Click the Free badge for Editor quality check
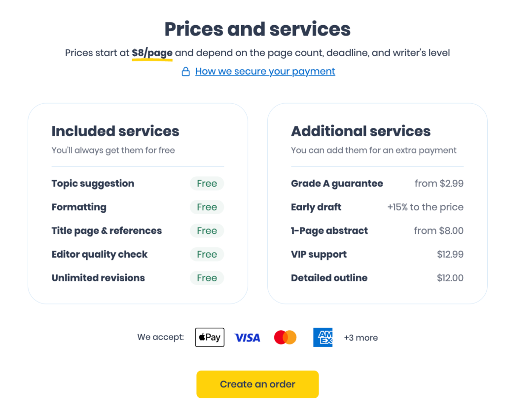505x420 pixels. pyautogui.click(x=207, y=254)
